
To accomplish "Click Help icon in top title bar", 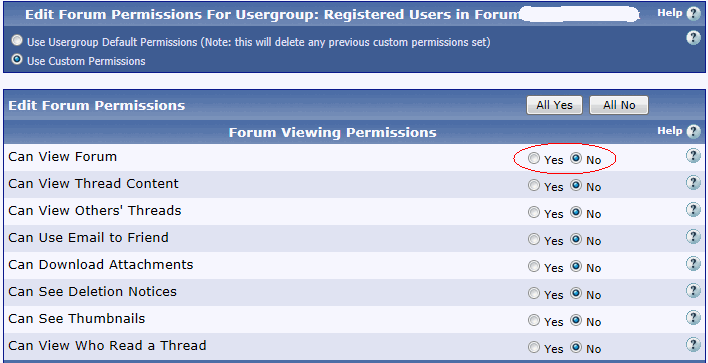I will pyautogui.click(x=693, y=14).
